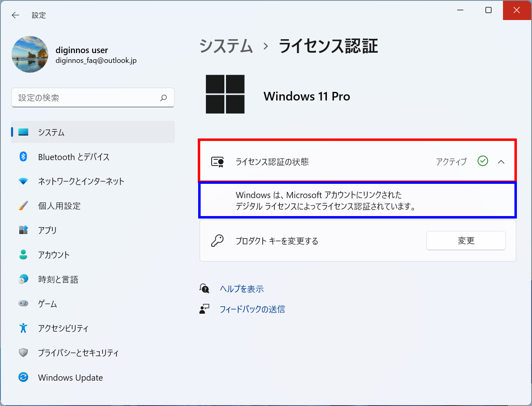Click the システム breadcrumb link
Image resolution: width=532 pixels, height=406 pixels.
point(226,46)
